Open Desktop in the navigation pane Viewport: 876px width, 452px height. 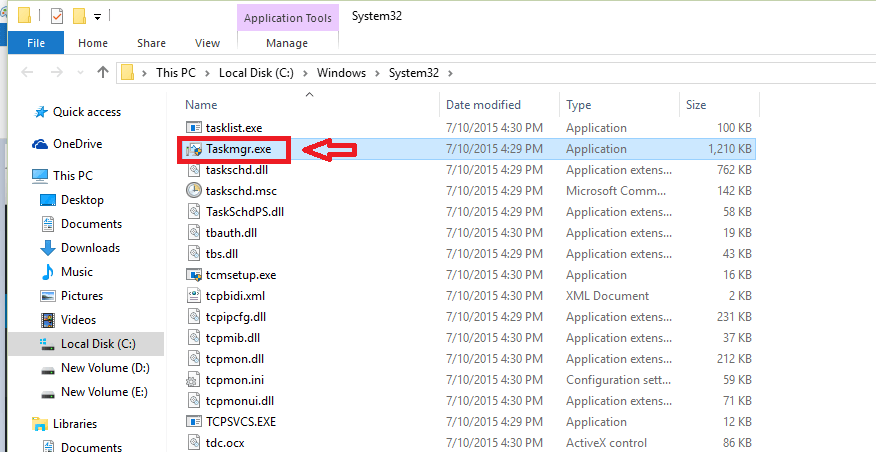(x=82, y=200)
